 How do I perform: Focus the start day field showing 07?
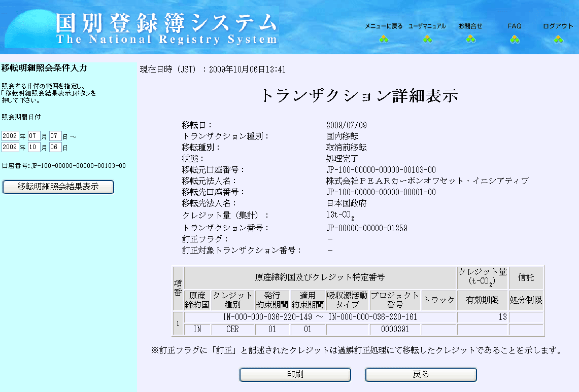(55, 136)
